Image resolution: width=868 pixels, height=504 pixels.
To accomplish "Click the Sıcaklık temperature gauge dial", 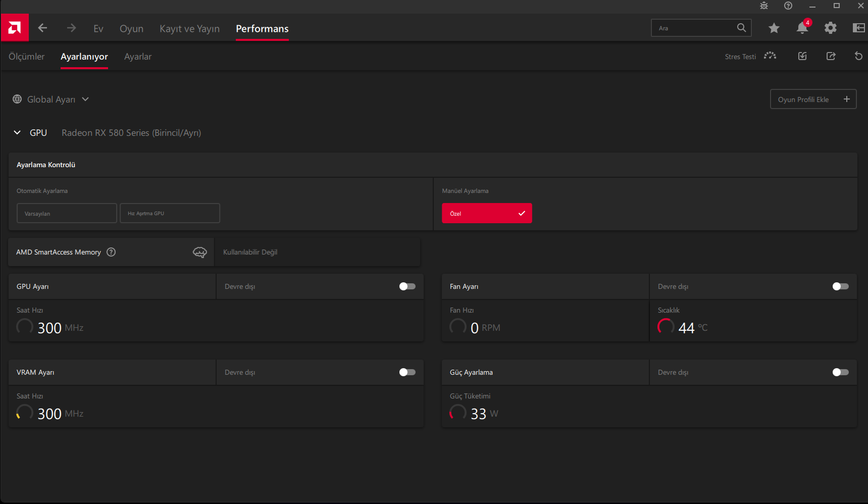I will (x=666, y=327).
